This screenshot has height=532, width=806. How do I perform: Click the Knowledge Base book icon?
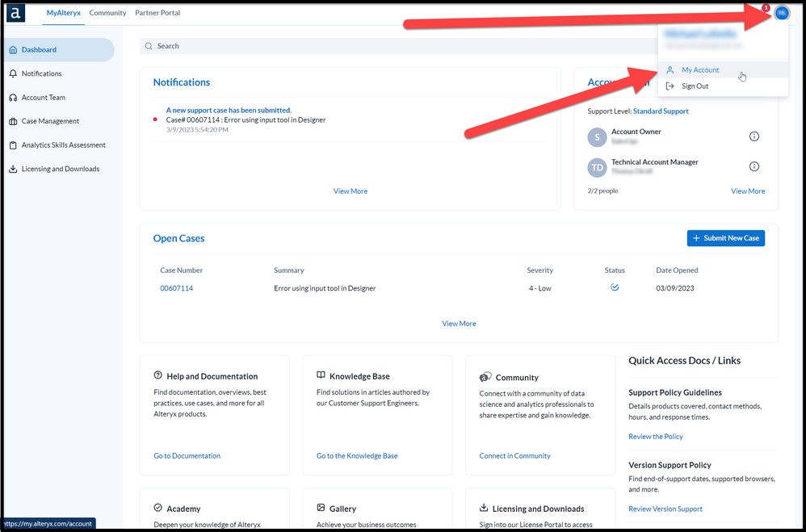[321, 375]
